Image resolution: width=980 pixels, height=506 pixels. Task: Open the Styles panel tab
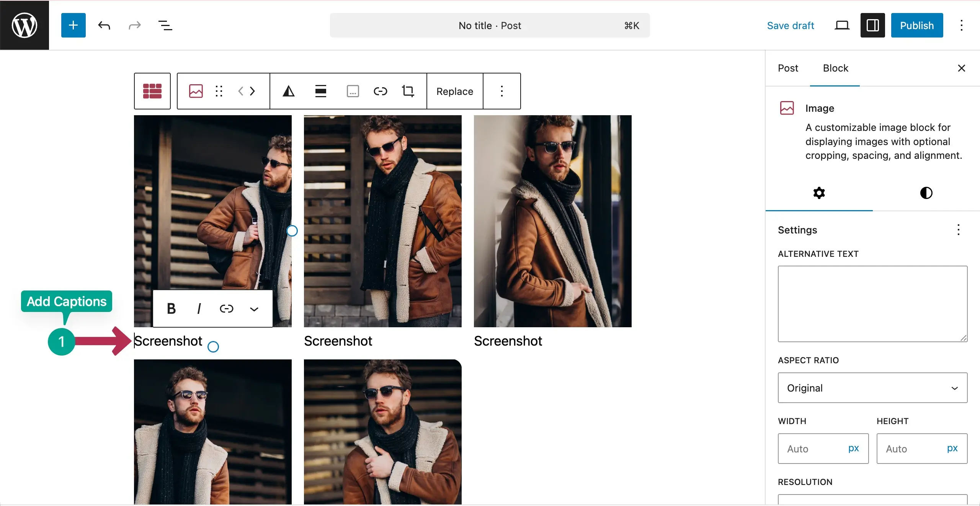(x=926, y=193)
